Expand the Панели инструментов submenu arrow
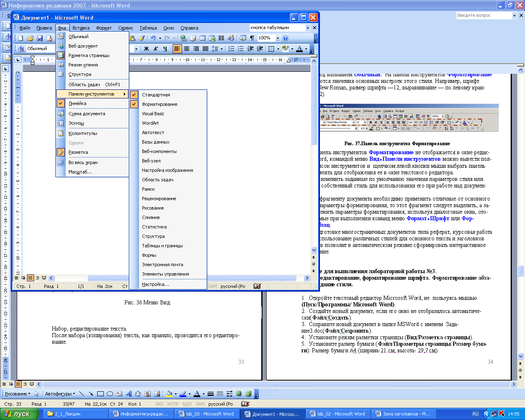This screenshot has width=525, height=420. pyautogui.click(x=125, y=94)
